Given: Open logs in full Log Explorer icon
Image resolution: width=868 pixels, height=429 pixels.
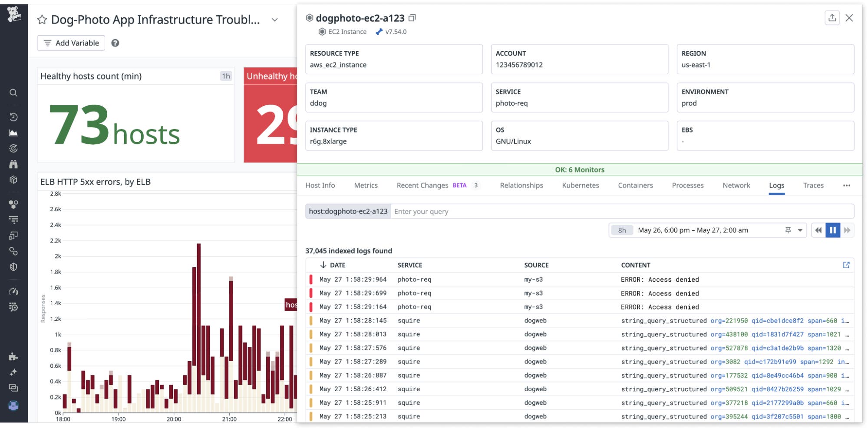Looking at the screenshot, I should click(846, 265).
